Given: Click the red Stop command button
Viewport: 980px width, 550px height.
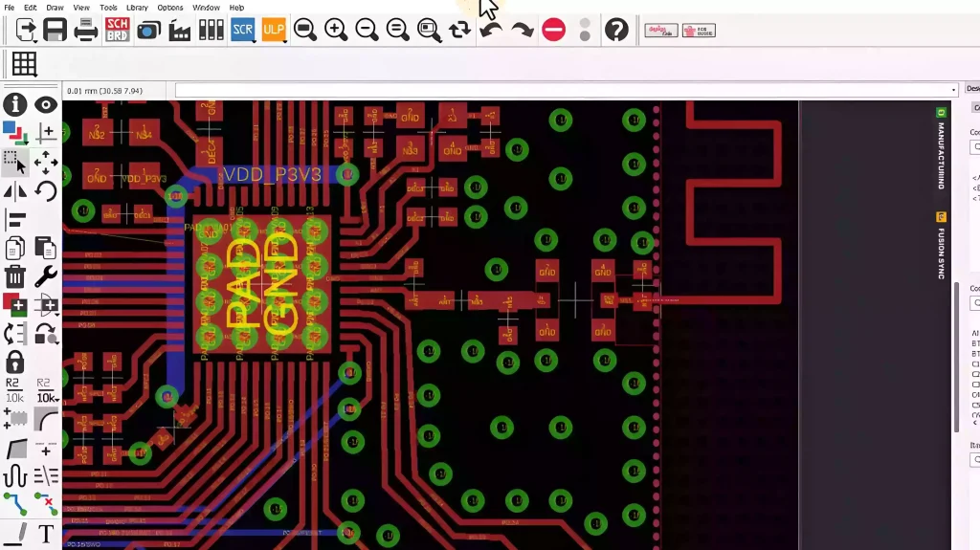Looking at the screenshot, I should [554, 30].
